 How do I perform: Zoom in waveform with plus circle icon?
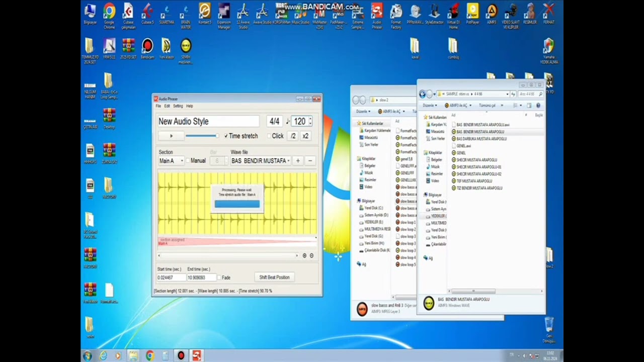304,255
